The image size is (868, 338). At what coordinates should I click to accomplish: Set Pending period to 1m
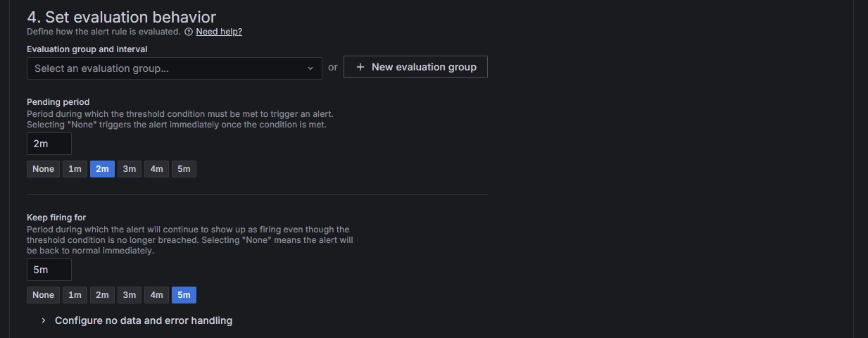click(75, 169)
